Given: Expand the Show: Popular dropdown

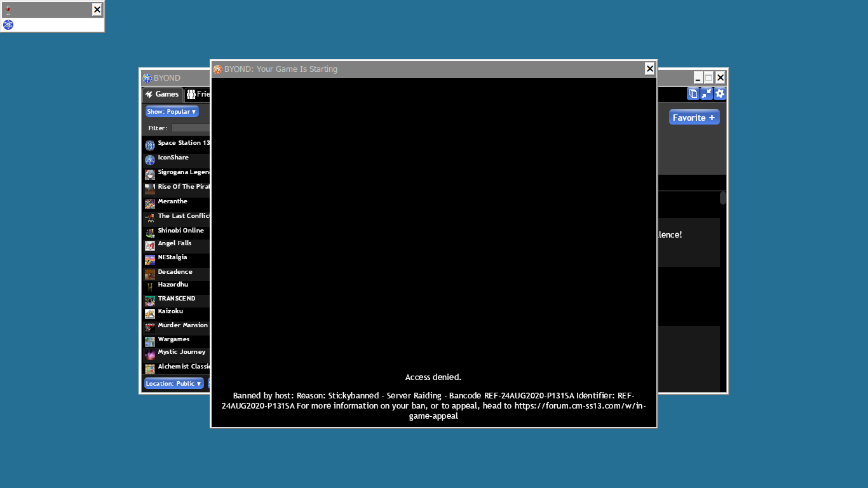Looking at the screenshot, I should coord(172,112).
